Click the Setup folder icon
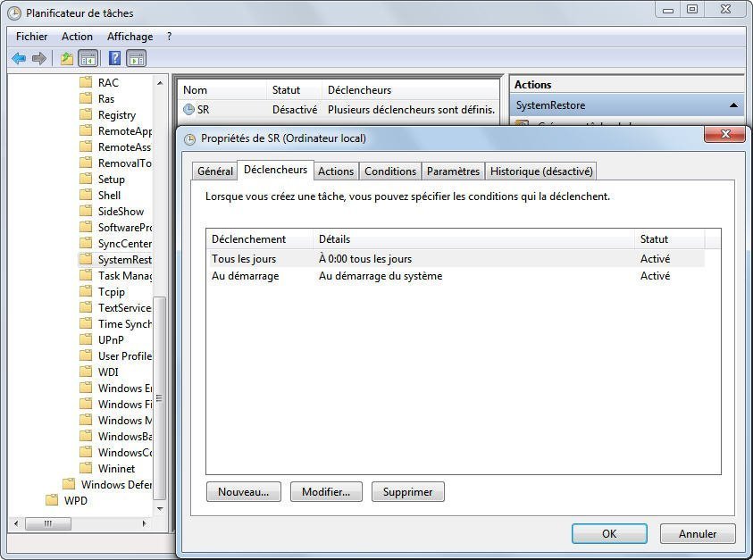The height and width of the screenshot is (560, 753). pos(86,179)
